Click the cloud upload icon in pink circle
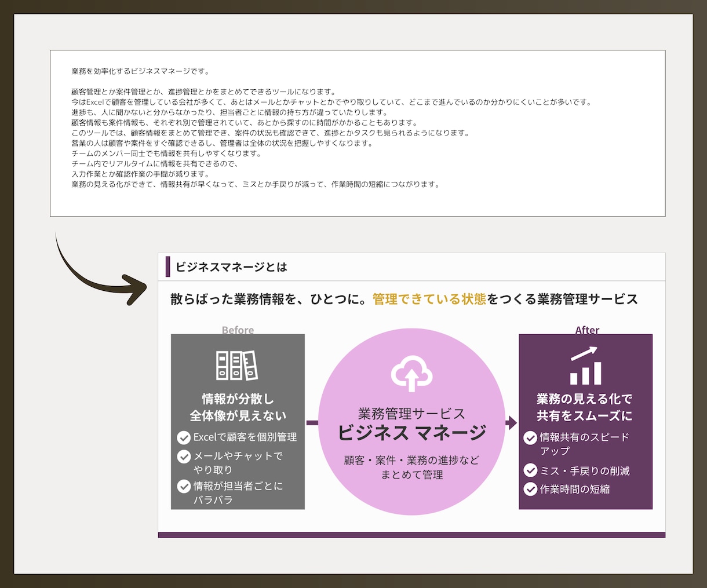 point(411,374)
